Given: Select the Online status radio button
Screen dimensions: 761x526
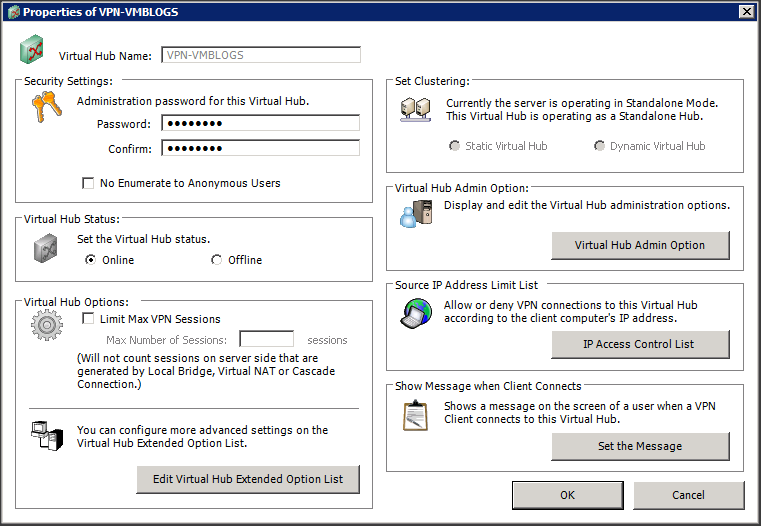Looking at the screenshot, I should 91,260.
